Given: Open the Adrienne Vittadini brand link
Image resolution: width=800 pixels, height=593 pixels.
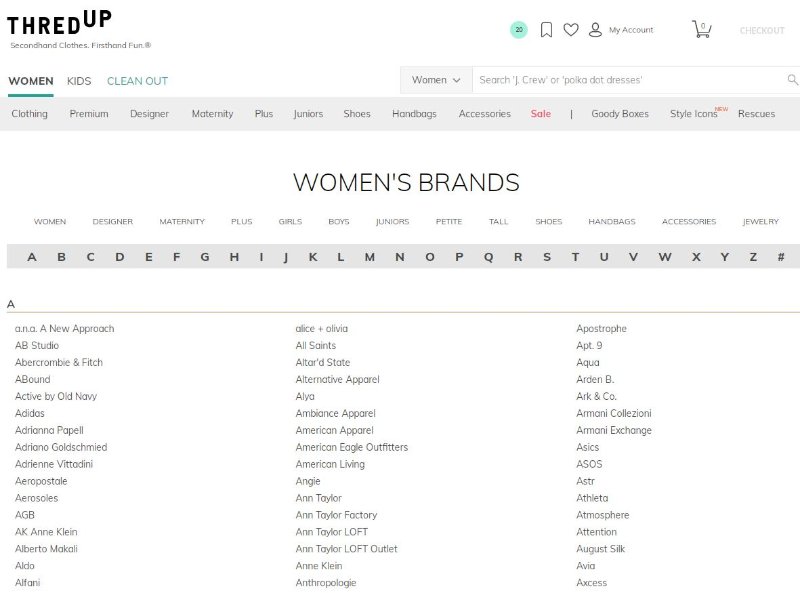Looking at the screenshot, I should click(54, 464).
